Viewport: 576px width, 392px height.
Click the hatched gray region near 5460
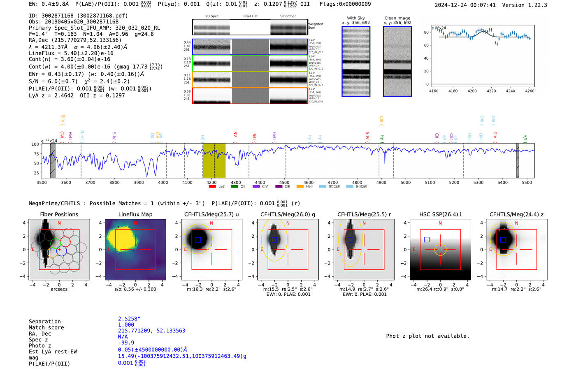click(x=518, y=160)
